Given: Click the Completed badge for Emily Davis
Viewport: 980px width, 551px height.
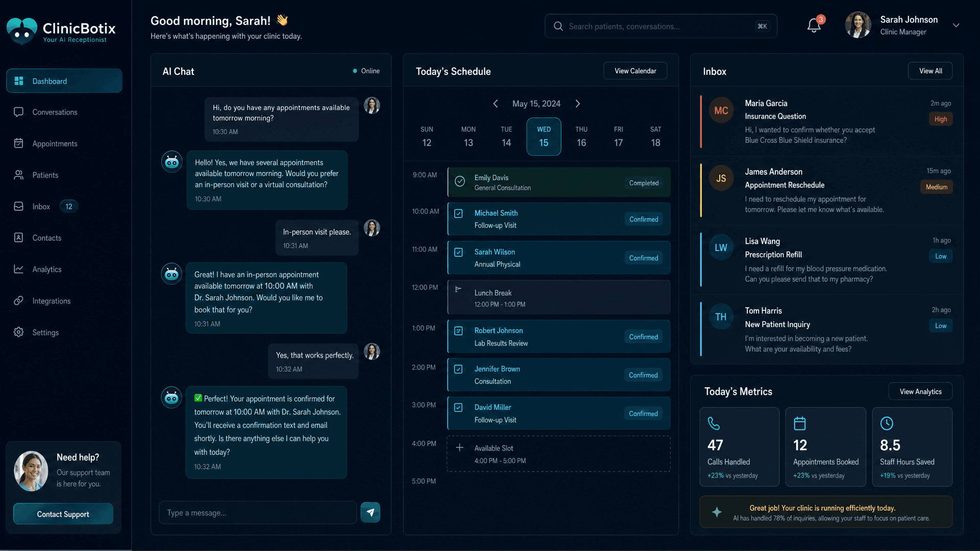Looking at the screenshot, I should (x=644, y=183).
